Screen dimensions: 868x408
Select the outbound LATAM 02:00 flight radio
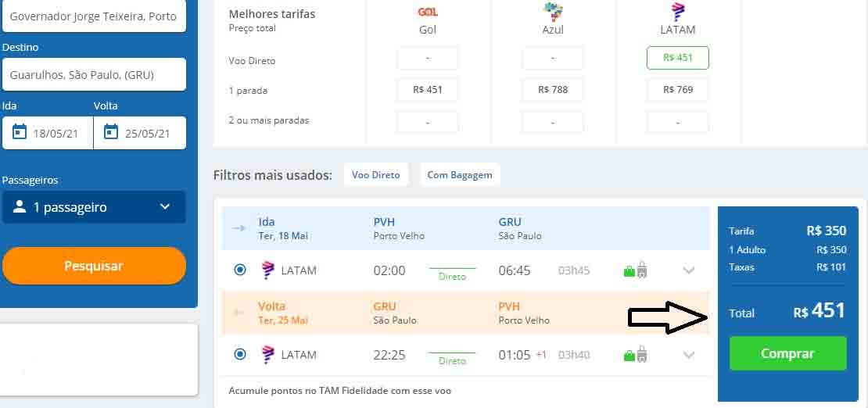click(x=240, y=270)
